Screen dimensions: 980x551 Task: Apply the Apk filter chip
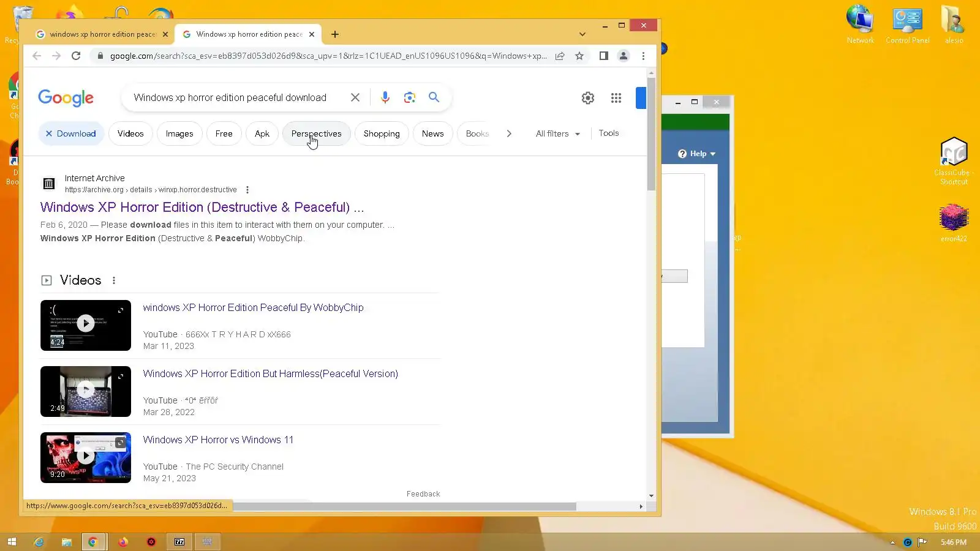coord(262,133)
